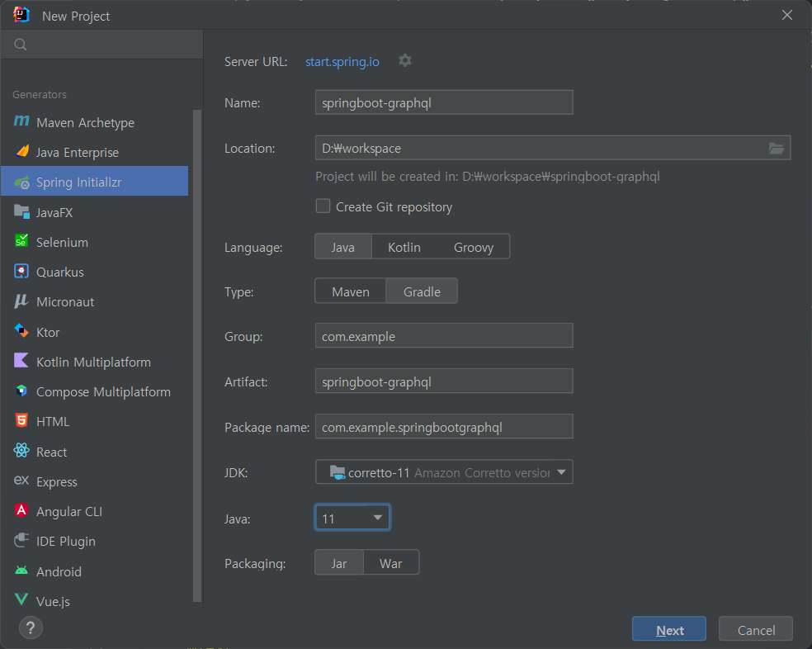The height and width of the screenshot is (649, 812).
Task: Select the JavaFX generator label
Action: pyautogui.click(x=54, y=212)
